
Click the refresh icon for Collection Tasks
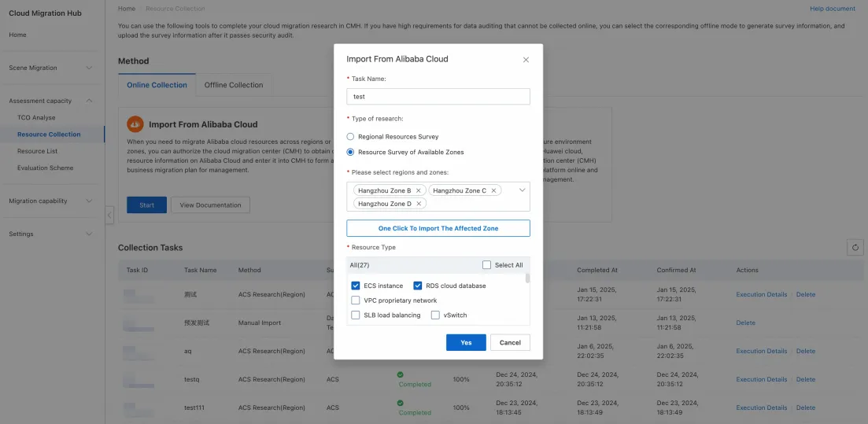[855, 248]
